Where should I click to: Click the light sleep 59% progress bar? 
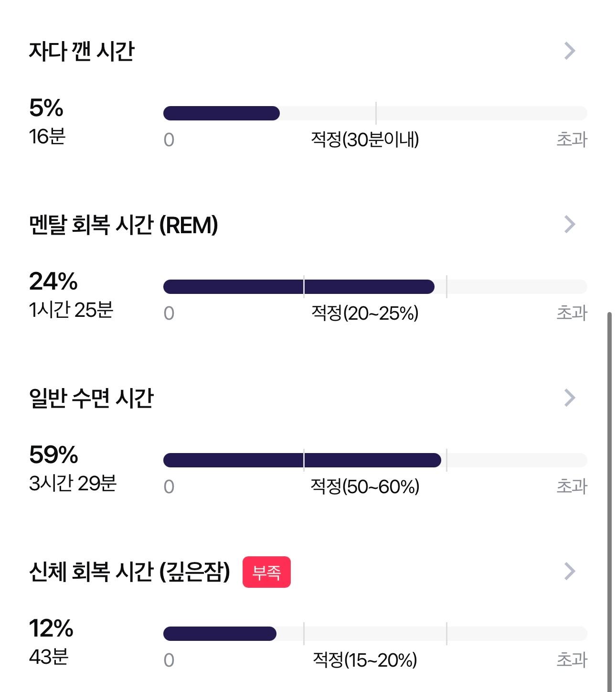(x=375, y=460)
